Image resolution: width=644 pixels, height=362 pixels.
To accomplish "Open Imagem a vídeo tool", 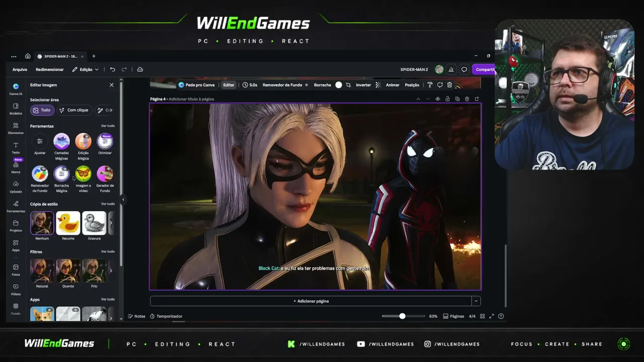I will tap(83, 179).
